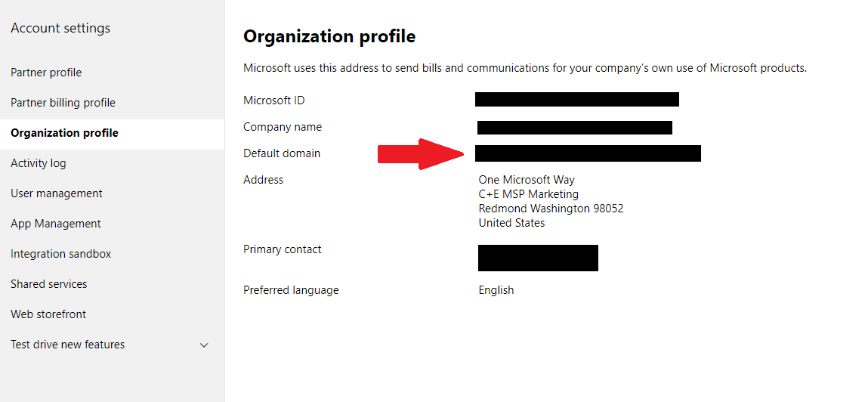The width and height of the screenshot is (868, 402).
Task: Click the redacted Company name value
Action: click(x=575, y=128)
